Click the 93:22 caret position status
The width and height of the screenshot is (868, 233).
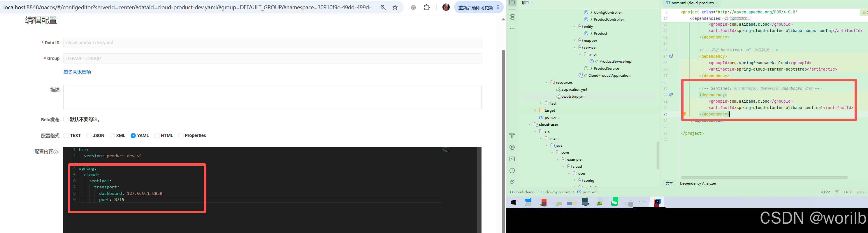point(825,192)
